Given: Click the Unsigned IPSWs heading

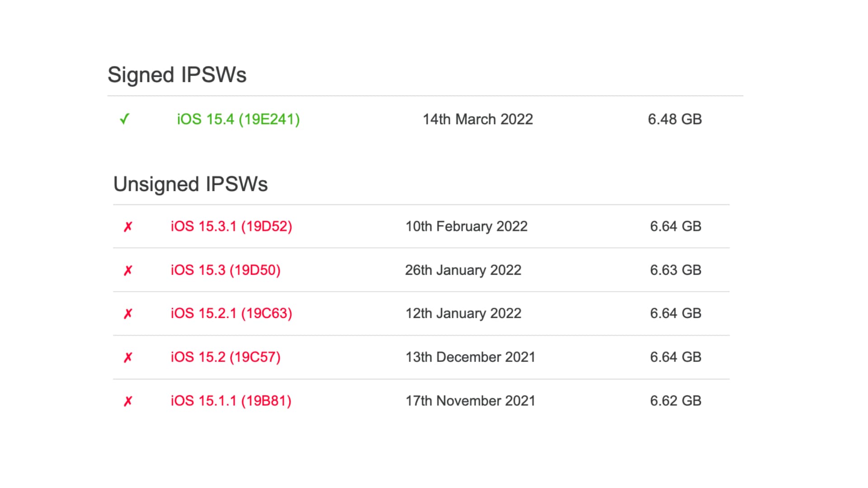Looking at the screenshot, I should coord(190,184).
